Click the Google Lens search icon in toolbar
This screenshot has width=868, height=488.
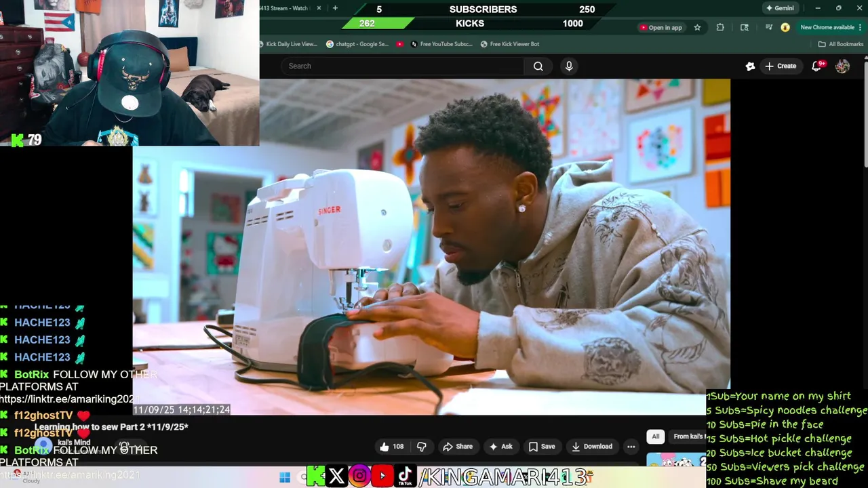pyautogui.click(x=745, y=27)
